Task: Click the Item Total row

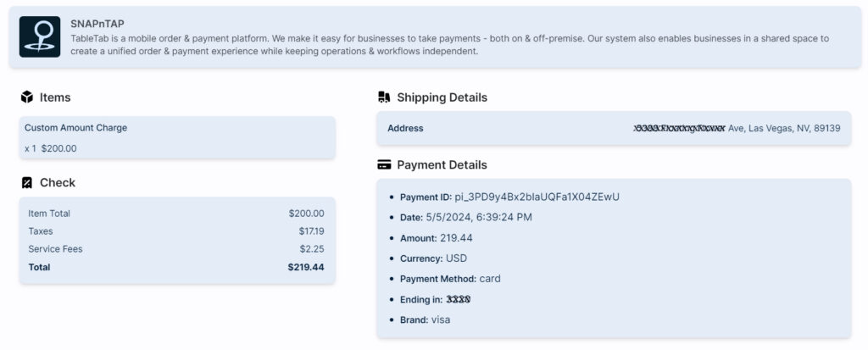Action: pos(49,214)
